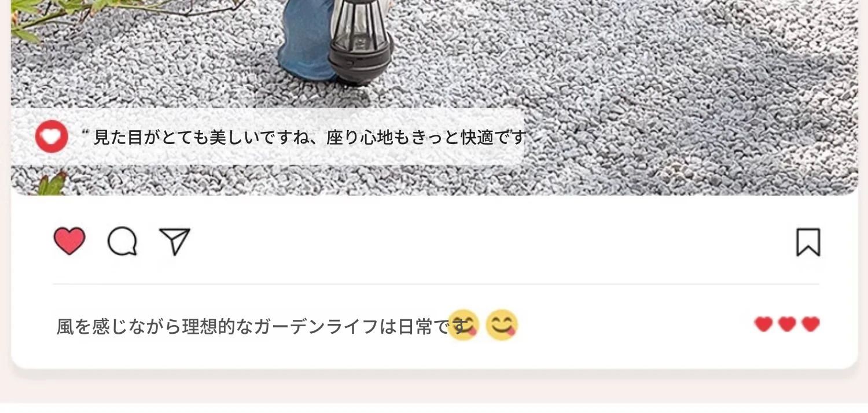This screenshot has height=413, width=868.
Task: Share post with paper plane icon
Action: [175, 242]
